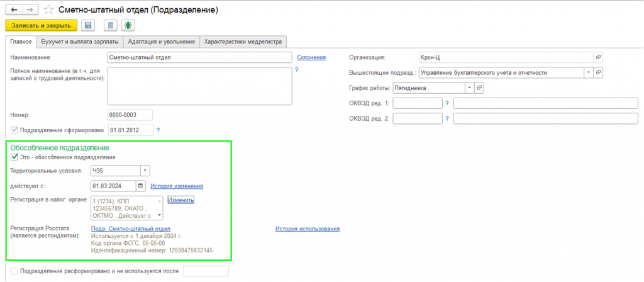The height and width of the screenshot is (282, 644).
Task: Open Адаптация и увольнение tab
Action: point(162,42)
